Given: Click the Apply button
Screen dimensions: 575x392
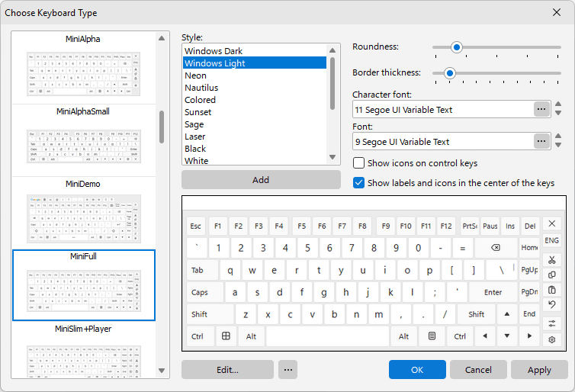Looking at the screenshot, I should (539, 370).
